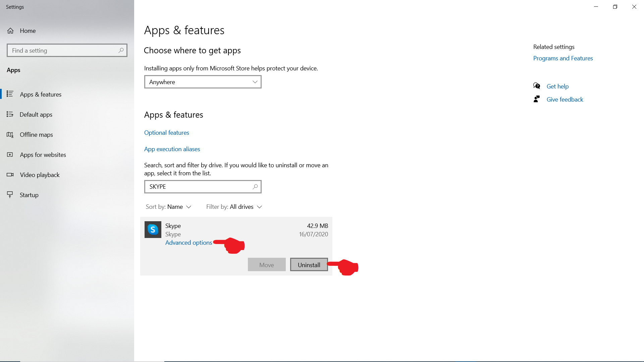Click the Give feedback person icon
Screen dimensions: 644x362
[x=537, y=99]
